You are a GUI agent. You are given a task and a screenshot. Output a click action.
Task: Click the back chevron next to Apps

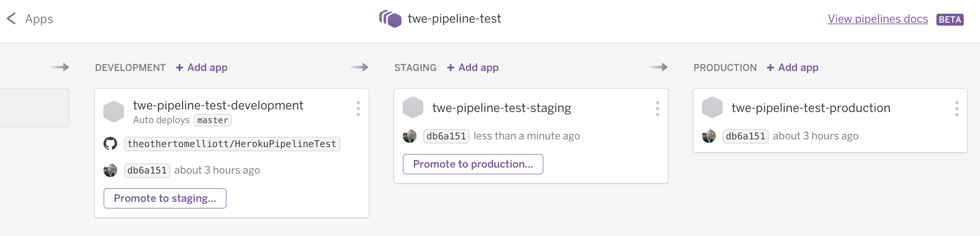click(12, 19)
